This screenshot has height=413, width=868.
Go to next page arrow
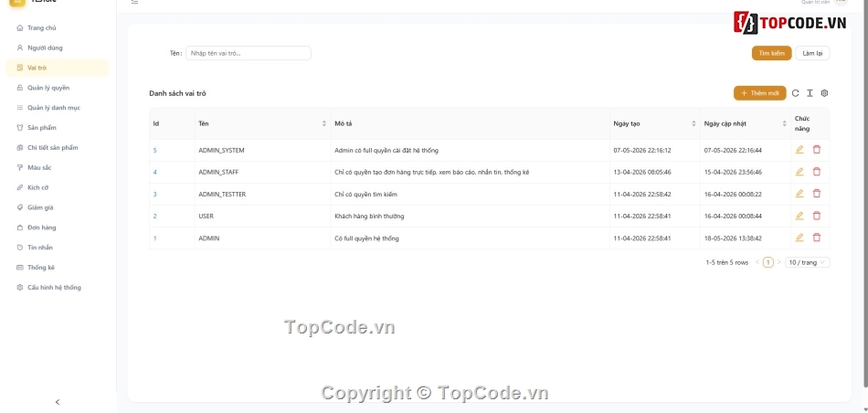tap(778, 262)
